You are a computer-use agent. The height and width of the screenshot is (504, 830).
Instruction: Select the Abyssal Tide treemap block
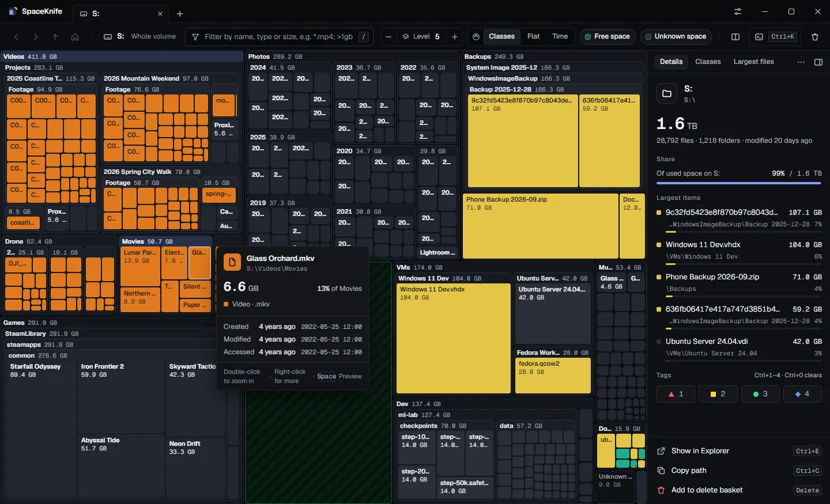click(121, 467)
